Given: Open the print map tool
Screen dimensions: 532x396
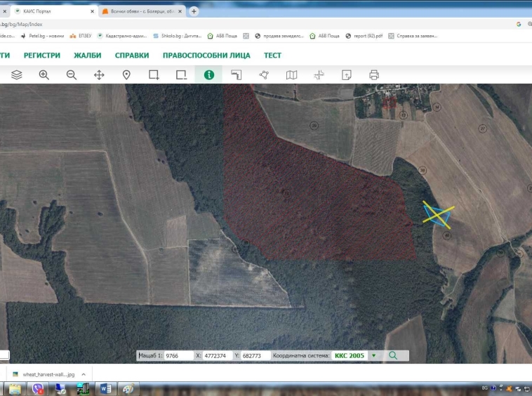Looking at the screenshot, I should (x=373, y=75).
